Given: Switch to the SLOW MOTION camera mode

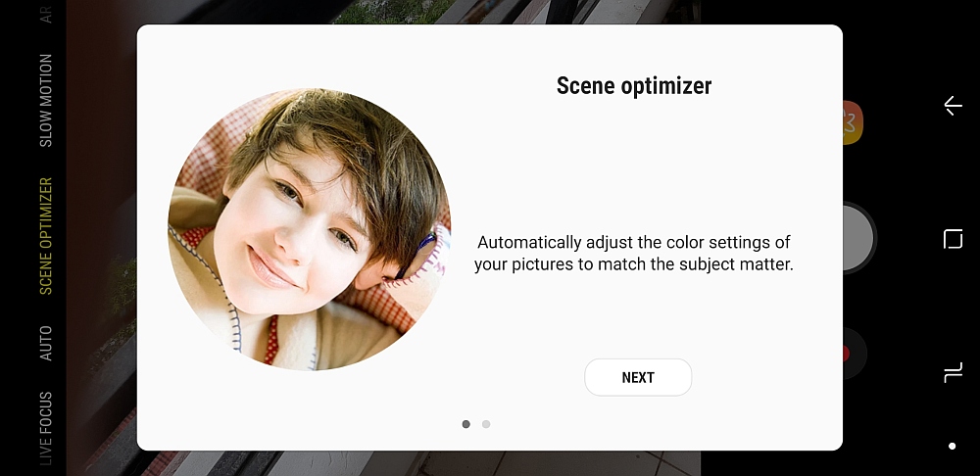Looking at the screenshot, I should point(46,101).
